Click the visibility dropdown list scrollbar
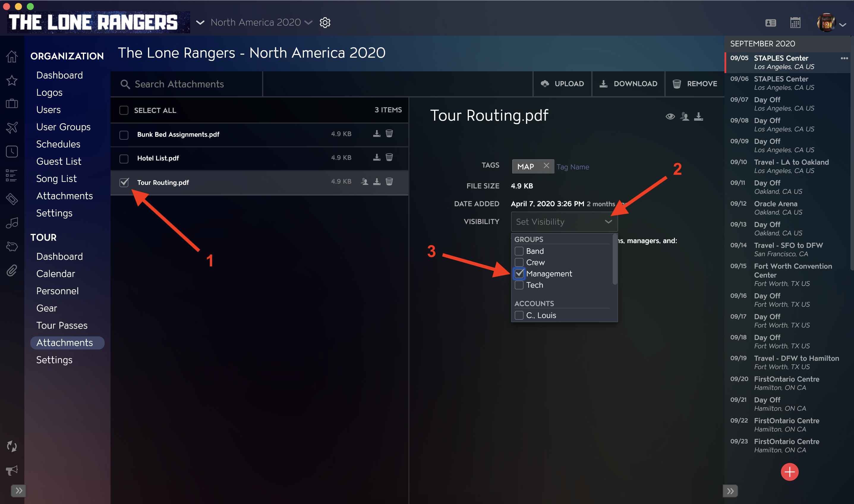This screenshot has height=504, width=854. pyautogui.click(x=614, y=260)
